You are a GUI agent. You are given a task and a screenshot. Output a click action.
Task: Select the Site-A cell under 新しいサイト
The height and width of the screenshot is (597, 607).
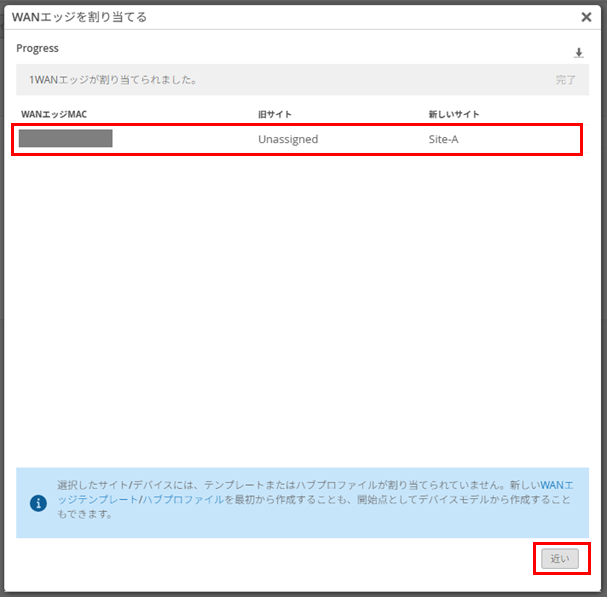(443, 139)
